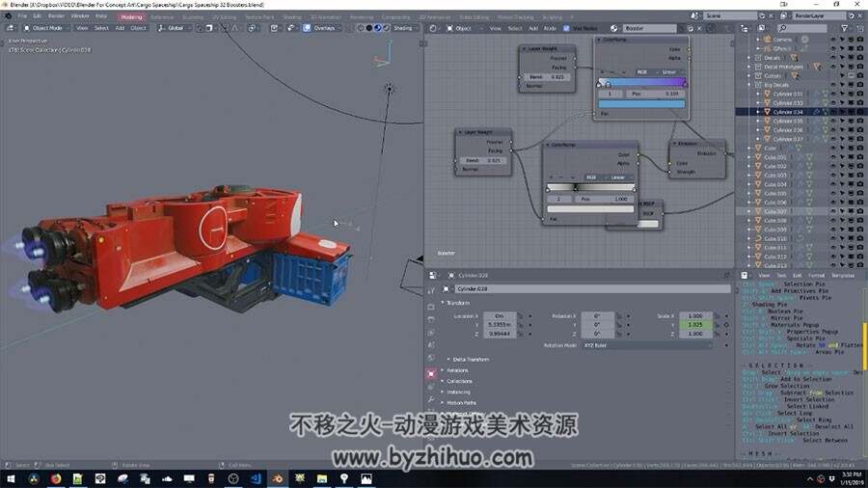
Task: Click Location Y 5.5355m field
Action: point(500,325)
